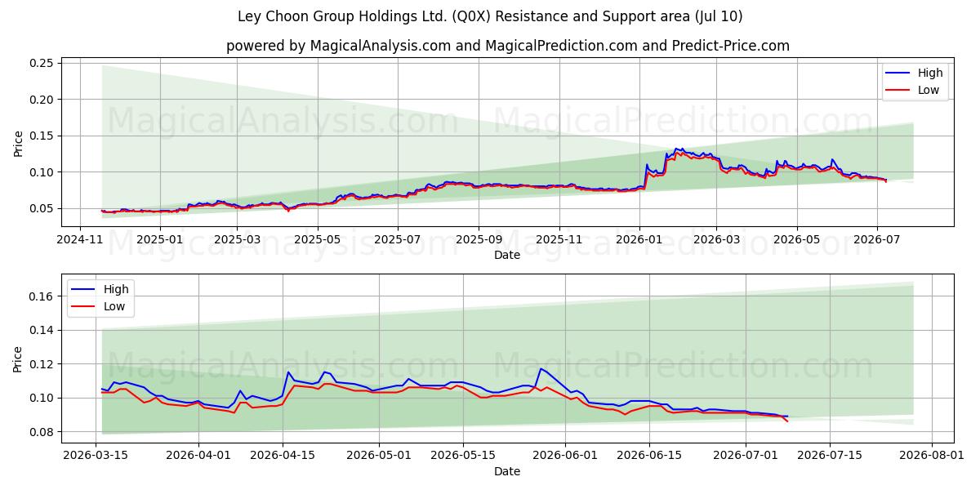Image resolution: width=980 pixels, height=490 pixels.
Task: Click the 0.16 price tick on lower chart
Action: coord(42,296)
